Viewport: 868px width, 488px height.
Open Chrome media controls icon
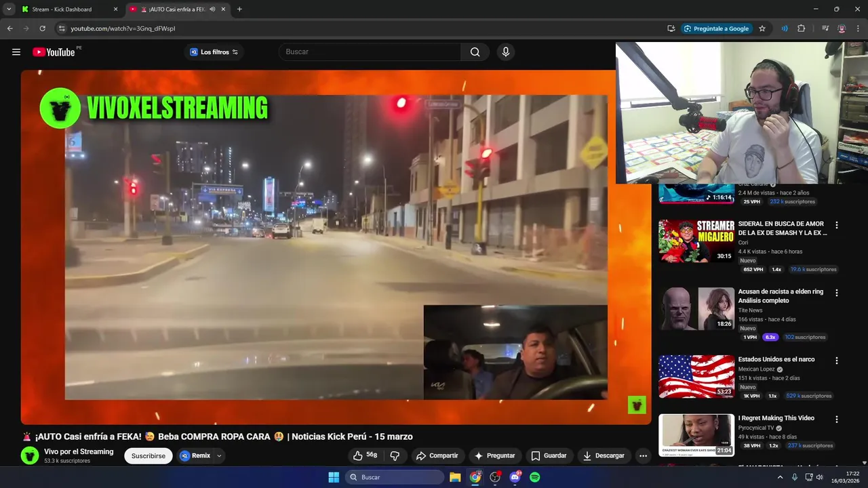click(825, 28)
